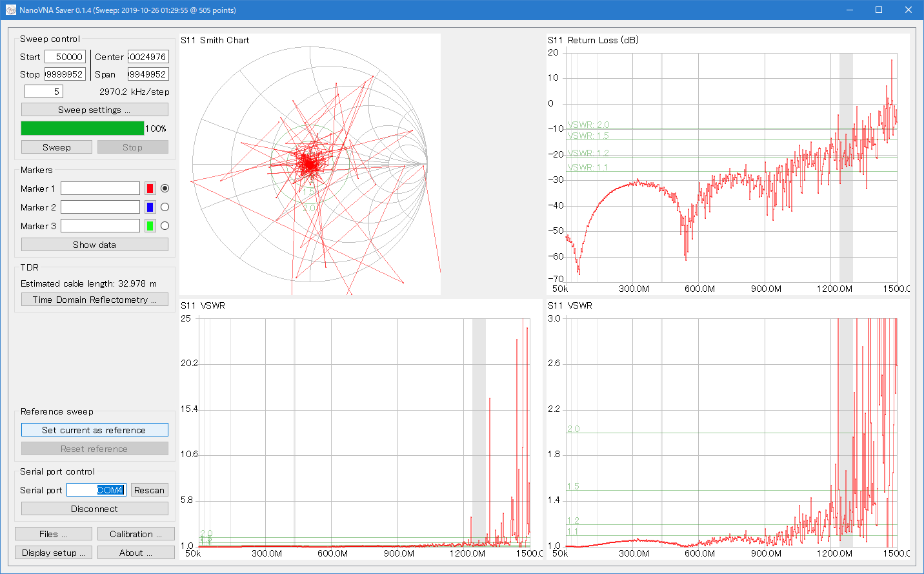
Task: Open the red Marker 1 color swatch
Action: pyautogui.click(x=150, y=189)
